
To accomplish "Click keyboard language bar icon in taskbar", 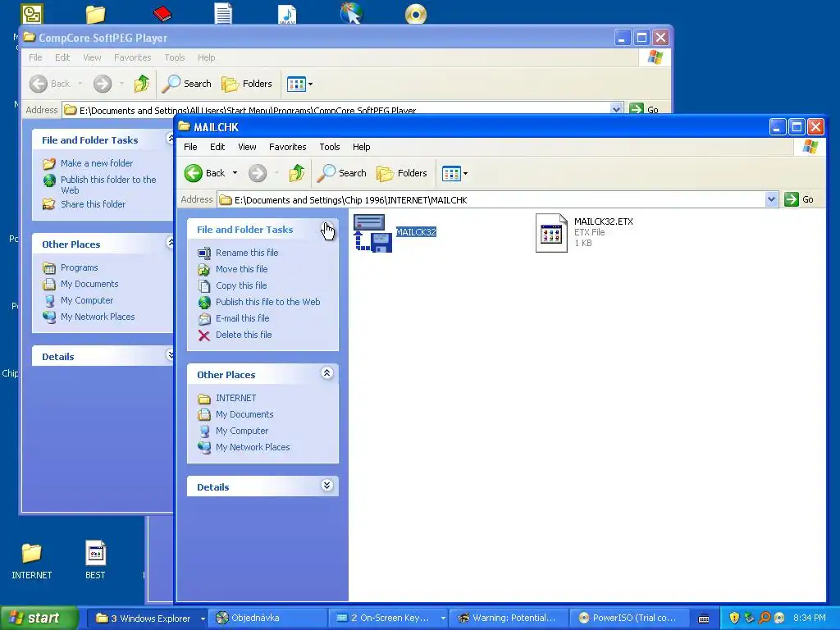I will point(704,619).
